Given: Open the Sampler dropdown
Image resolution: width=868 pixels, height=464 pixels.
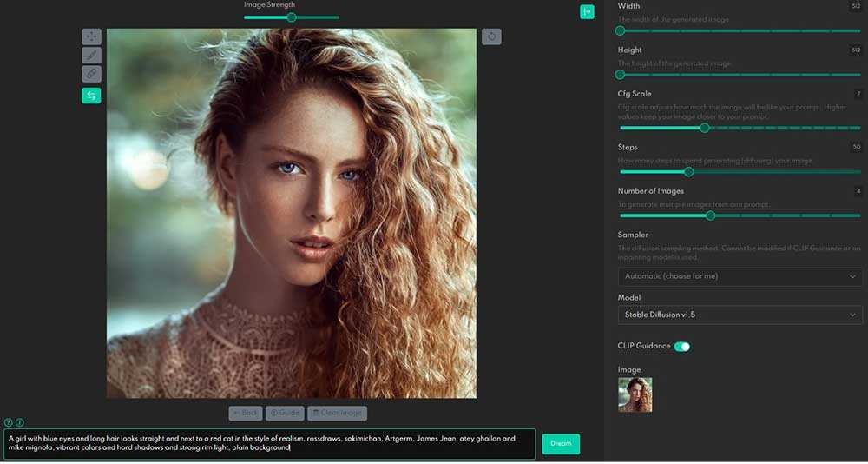Looking at the screenshot, I should coord(740,276).
